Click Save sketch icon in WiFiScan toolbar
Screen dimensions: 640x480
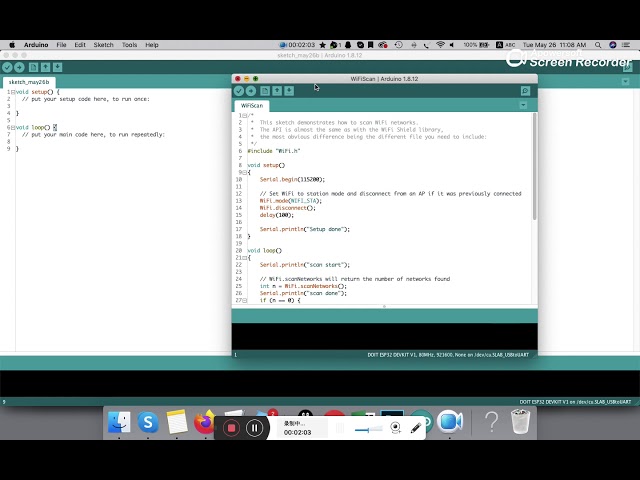coord(289,91)
